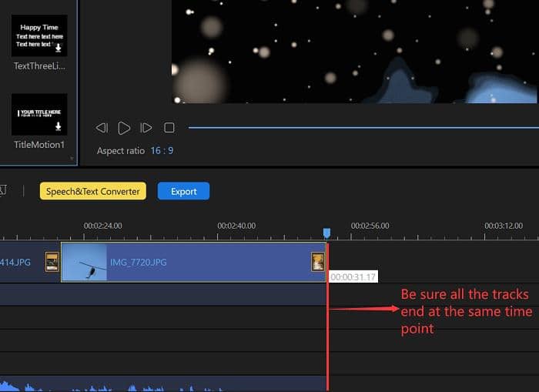The image size is (539, 392).
Task: Click the 00:02:40.00 mark on timeline ruler
Action: click(236, 226)
